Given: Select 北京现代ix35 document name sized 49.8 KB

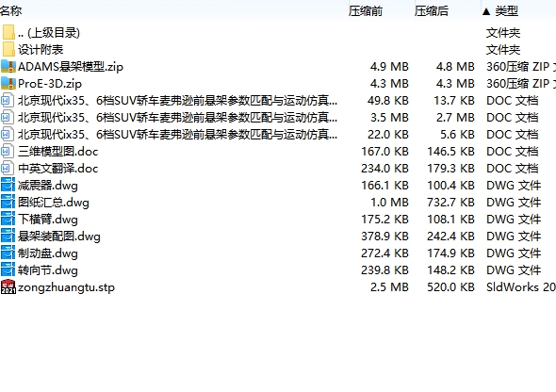Looking at the screenshot, I should click(x=177, y=101).
